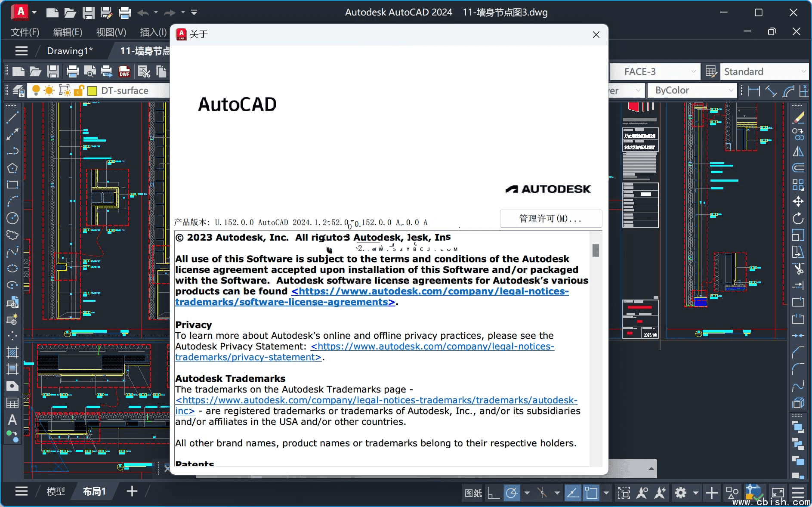Click the DT-surface layer color swatch

pyautogui.click(x=93, y=90)
